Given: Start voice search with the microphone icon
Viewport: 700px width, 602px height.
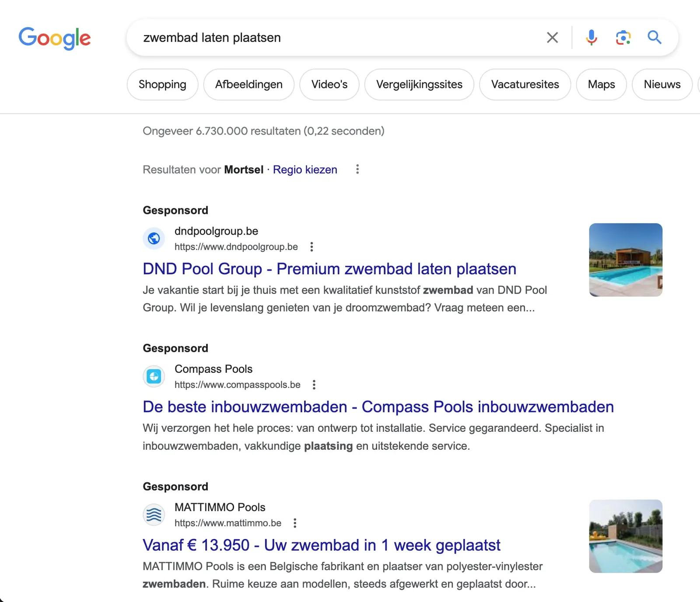Looking at the screenshot, I should (591, 38).
